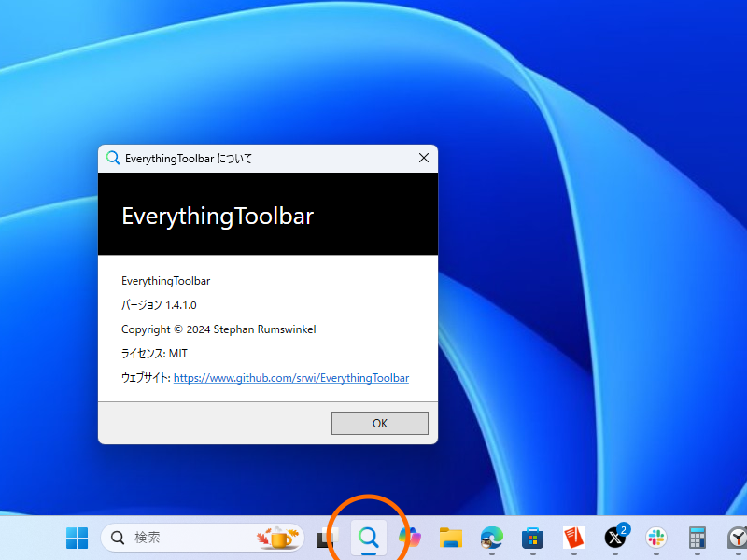Launch Microsoft Edge from the taskbar
747x560 pixels.
pos(492,538)
